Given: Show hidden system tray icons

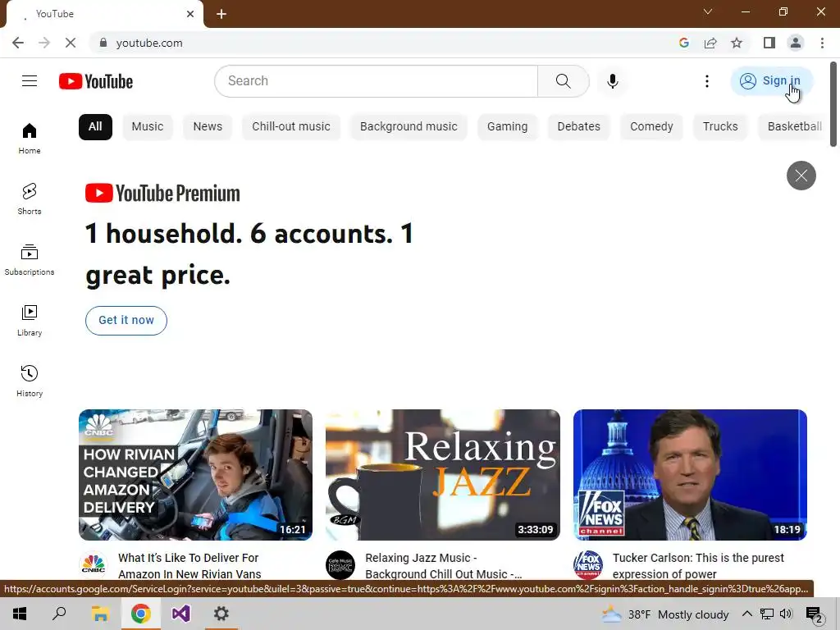Looking at the screenshot, I should (746, 614).
